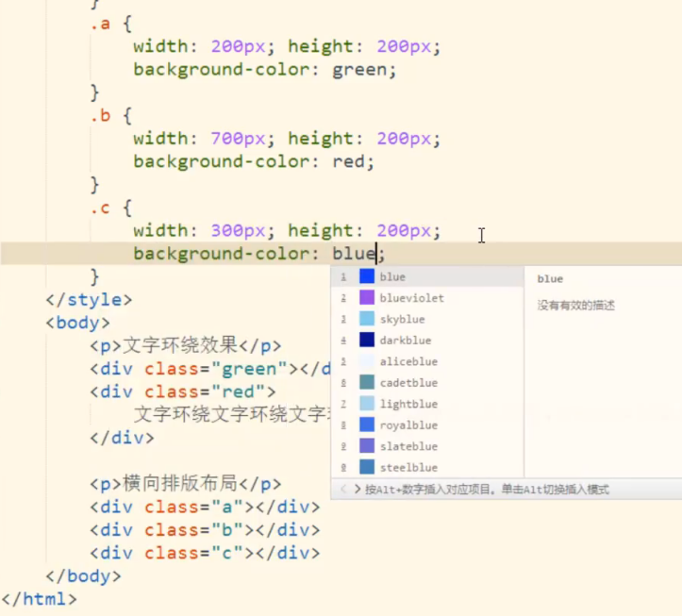Viewport: 682px width, 616px height.
Task: Click the opening <body> tag
Action: click(x=78, y=324)
